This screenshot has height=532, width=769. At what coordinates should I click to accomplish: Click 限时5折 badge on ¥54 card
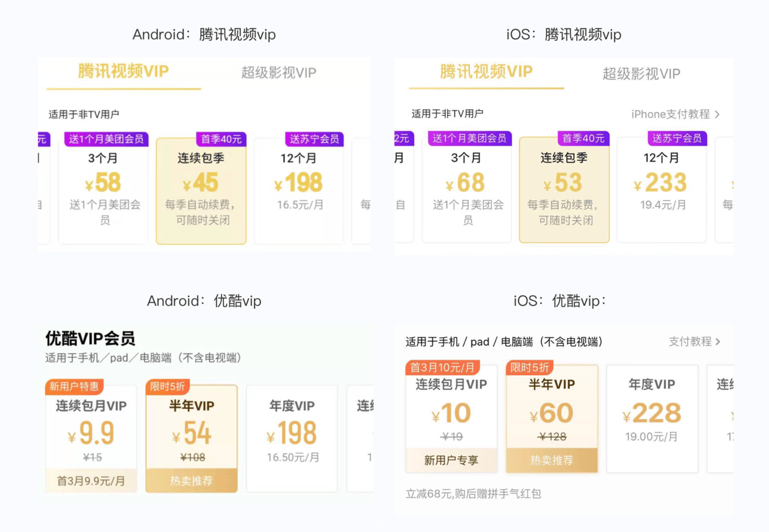tap(167, 386)
